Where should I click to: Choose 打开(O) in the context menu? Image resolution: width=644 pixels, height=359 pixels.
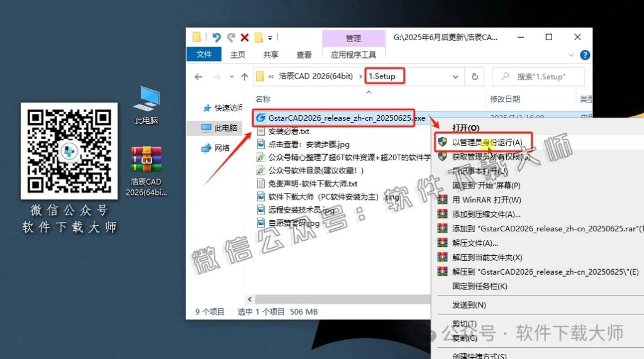(466, 128)
